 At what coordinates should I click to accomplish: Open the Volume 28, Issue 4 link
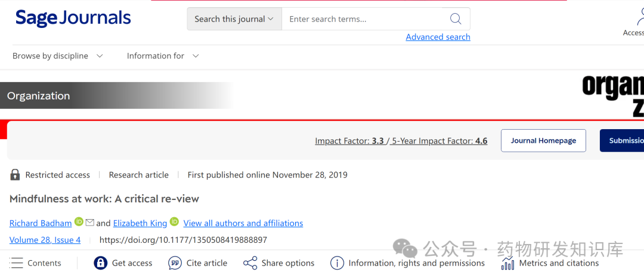[x=45, y=240]
